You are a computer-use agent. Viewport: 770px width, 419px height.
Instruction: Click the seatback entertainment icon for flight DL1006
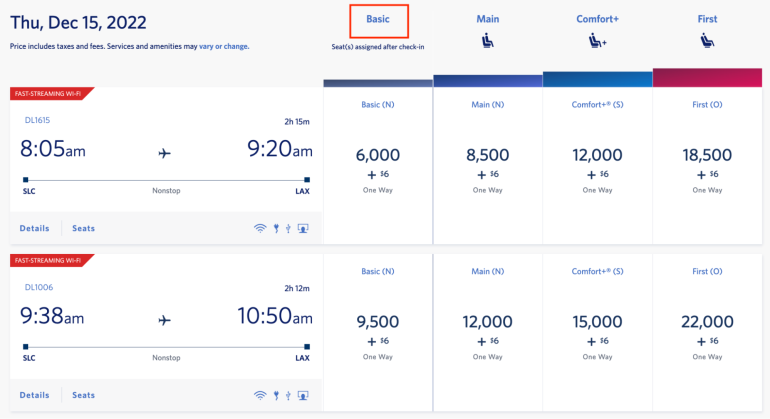[x=303, y=395]
